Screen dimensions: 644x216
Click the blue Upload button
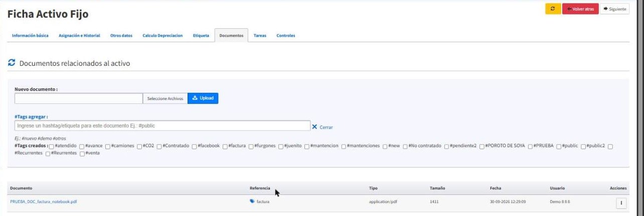(203, 98)
